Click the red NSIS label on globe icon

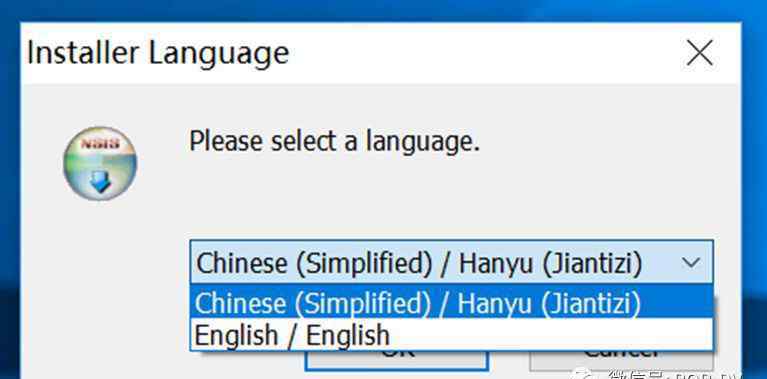(100, 143)
